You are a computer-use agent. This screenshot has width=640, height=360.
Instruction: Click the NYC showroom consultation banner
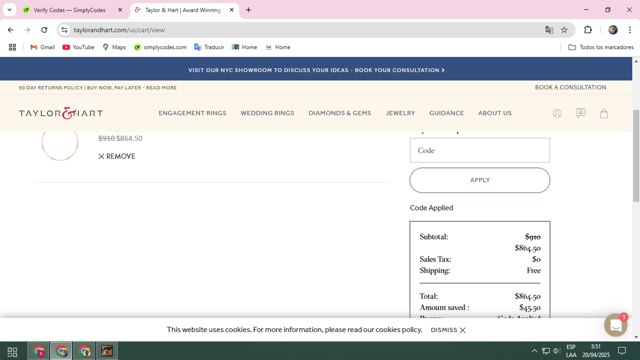coord(316,70)
